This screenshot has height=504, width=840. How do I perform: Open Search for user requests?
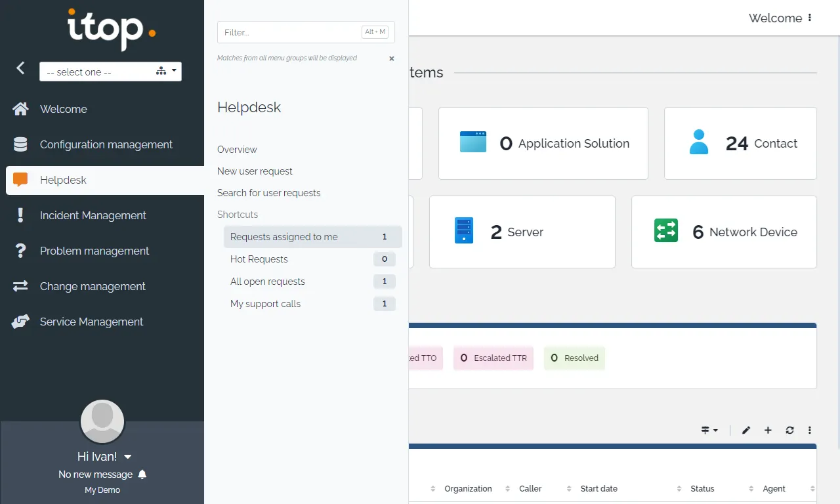(269, 193)
